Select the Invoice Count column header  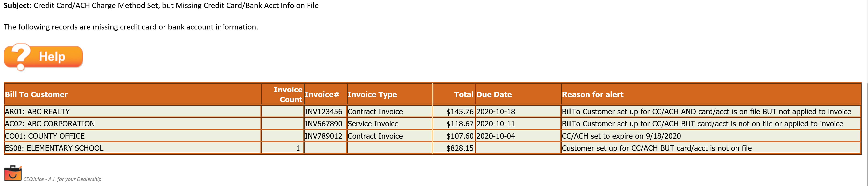[x=283, y=94]
